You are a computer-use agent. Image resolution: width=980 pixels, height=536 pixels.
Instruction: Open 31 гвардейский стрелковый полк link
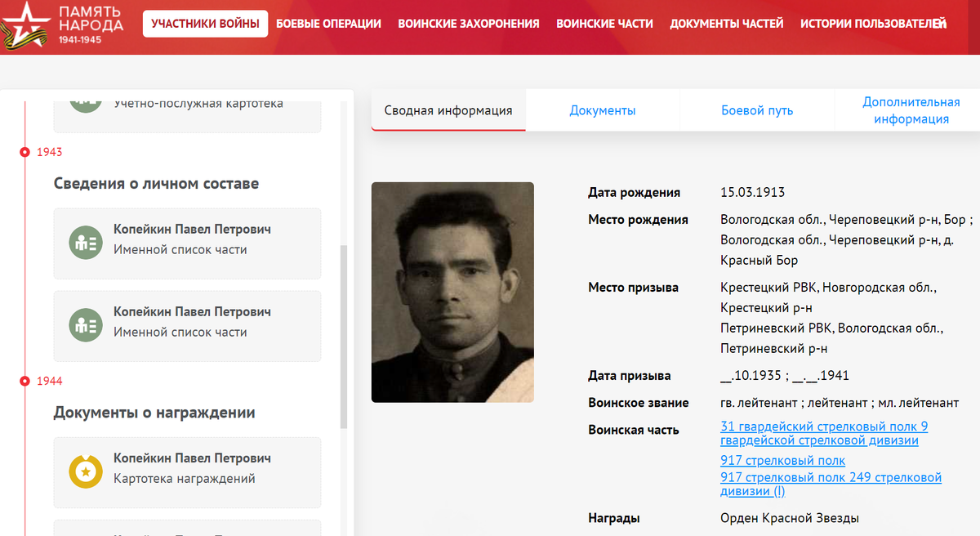824,433
